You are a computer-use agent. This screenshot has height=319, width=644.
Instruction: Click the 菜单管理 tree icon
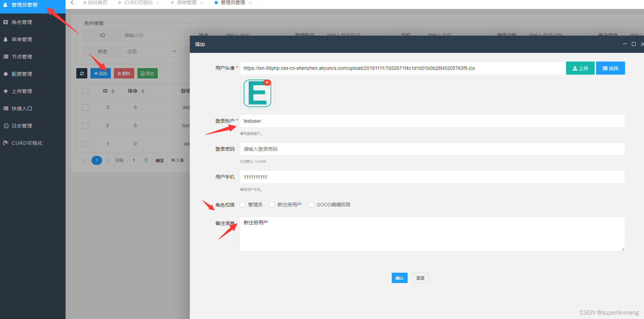pos(6,39)
